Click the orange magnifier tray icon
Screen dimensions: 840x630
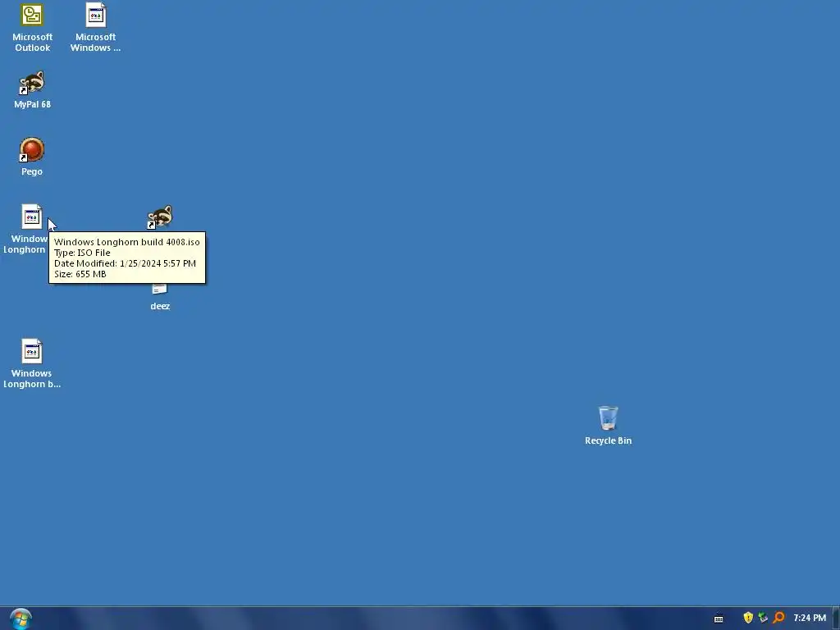pos(778,618)
